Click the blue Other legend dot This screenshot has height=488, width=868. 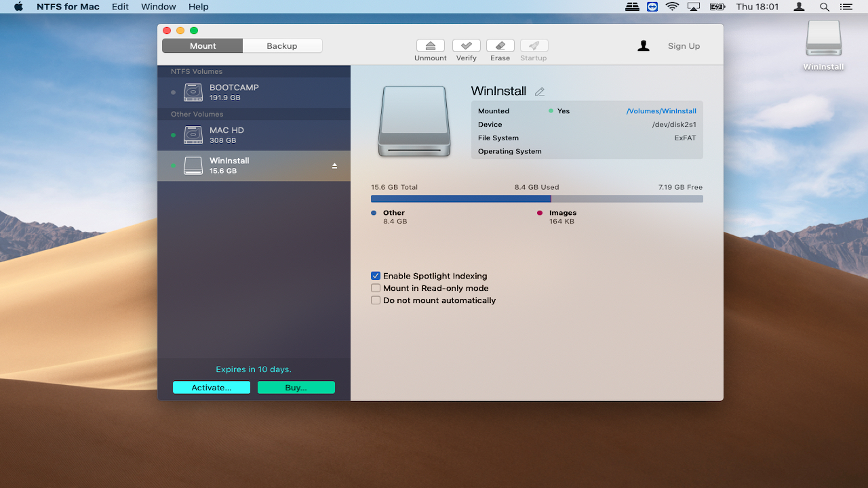pos(374,213)
